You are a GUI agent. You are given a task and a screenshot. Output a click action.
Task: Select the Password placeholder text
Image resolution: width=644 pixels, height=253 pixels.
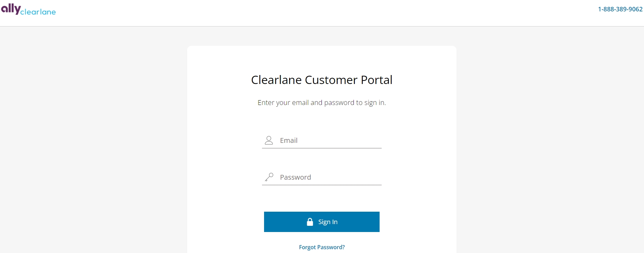click(295, 177)
